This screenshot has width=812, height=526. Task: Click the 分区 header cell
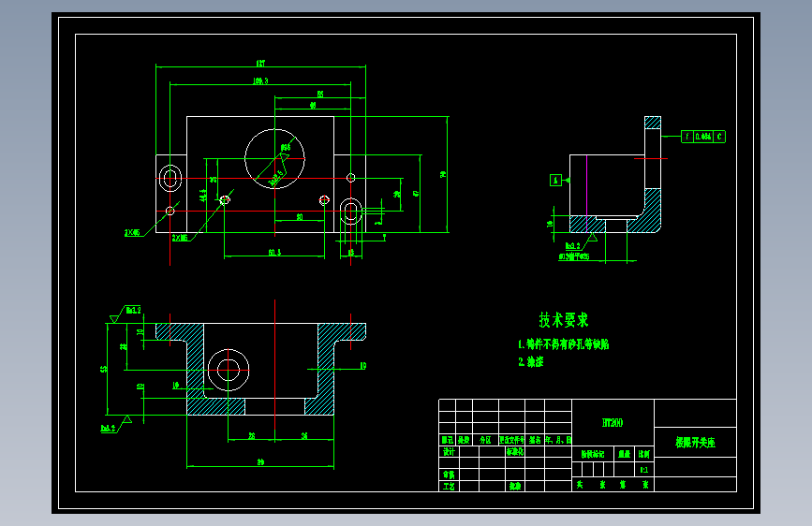[485, 440]
